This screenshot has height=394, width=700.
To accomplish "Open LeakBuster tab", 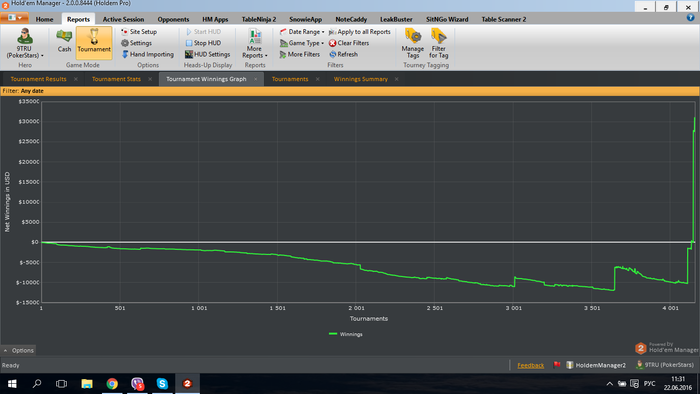I will click(396, 19).
